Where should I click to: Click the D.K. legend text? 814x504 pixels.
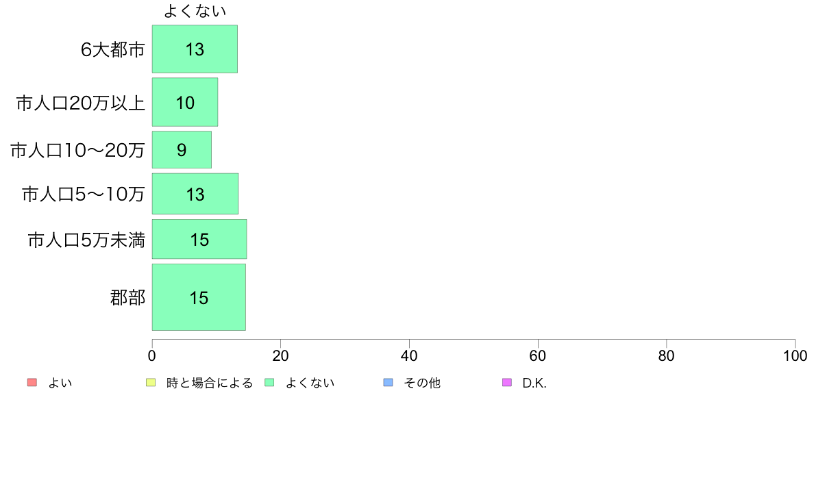534,383
